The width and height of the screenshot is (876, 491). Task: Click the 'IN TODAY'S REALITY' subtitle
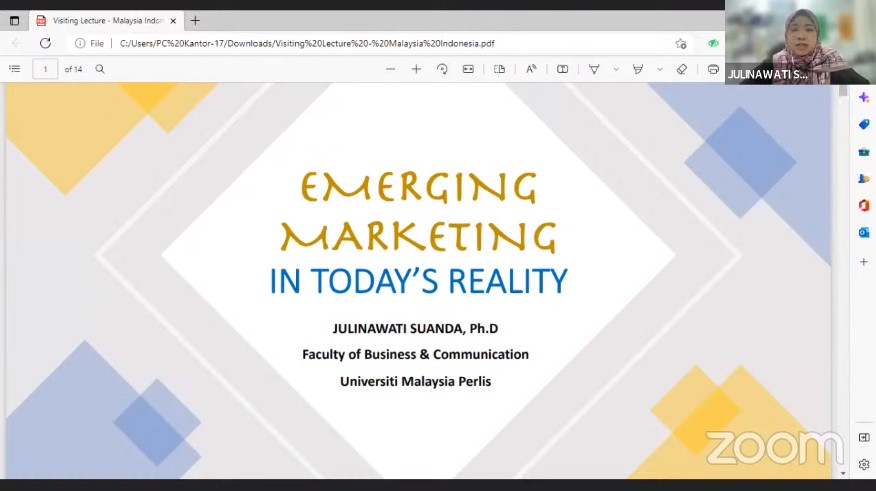pos(418,281)
